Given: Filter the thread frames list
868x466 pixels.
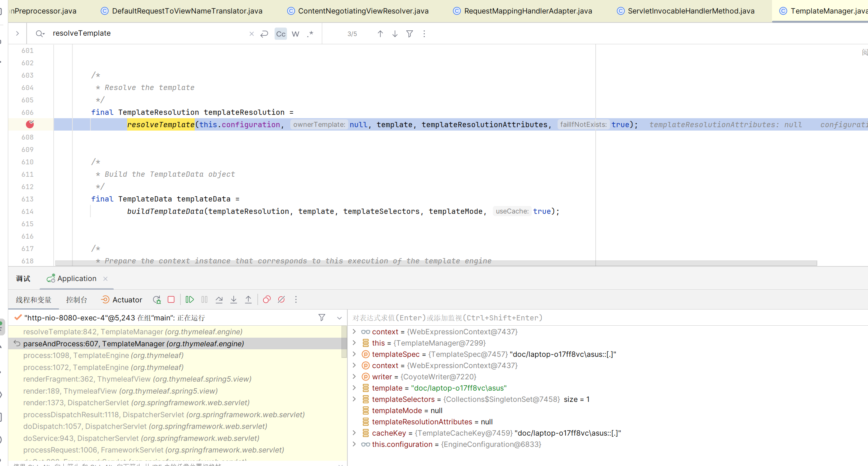Looking at the screenshot, I should coord(322,318).
